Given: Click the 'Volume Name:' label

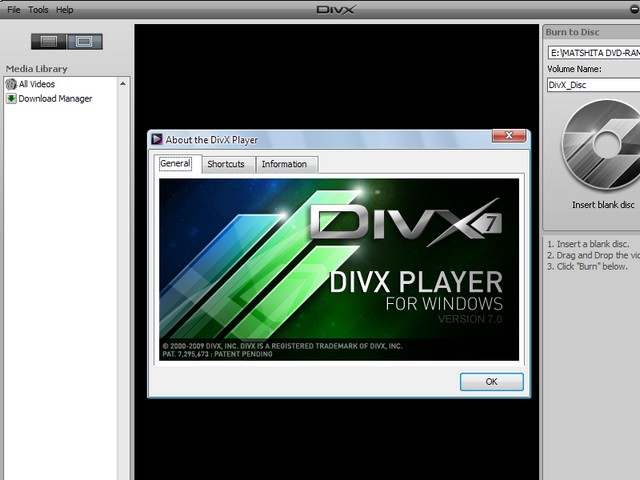Looking at the screenshot, I should [574, 69].
